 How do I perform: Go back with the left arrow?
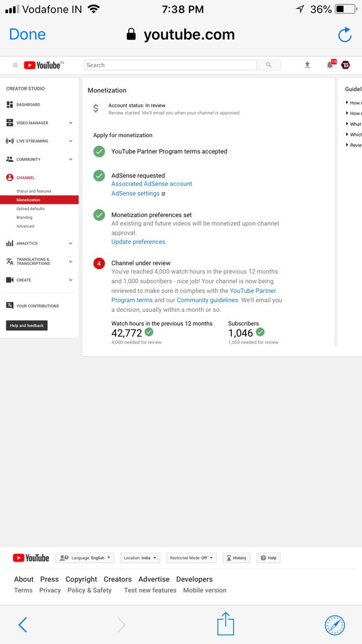pyautogui.click(x=23, y=625)
